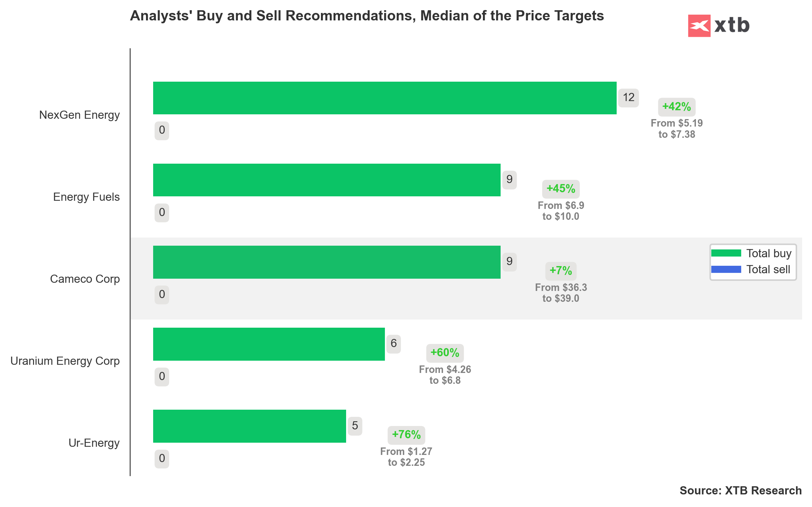Screen dimensions: 812x507
Task: Select the +7% Cameco badge
Action: pos(561,271)
